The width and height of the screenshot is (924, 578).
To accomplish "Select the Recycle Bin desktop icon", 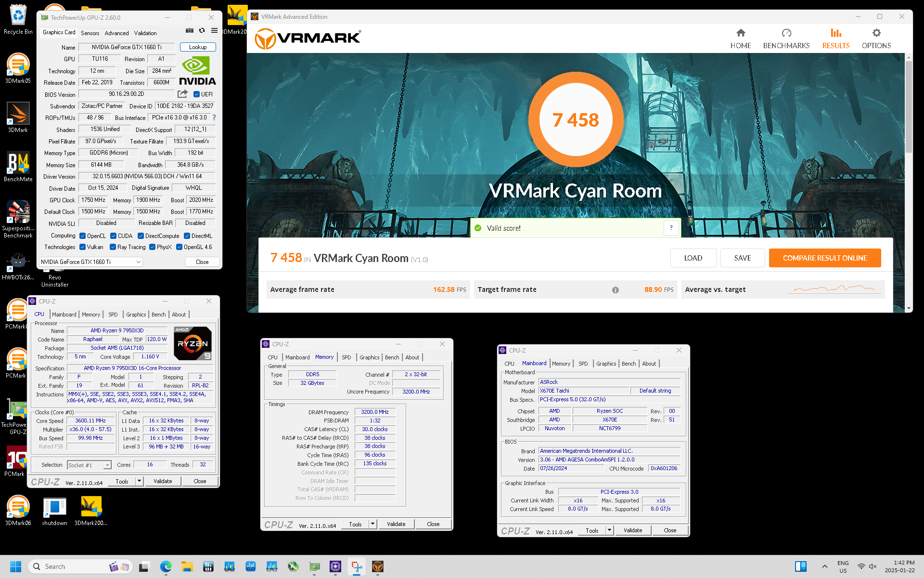I will [x=18, y=20].
